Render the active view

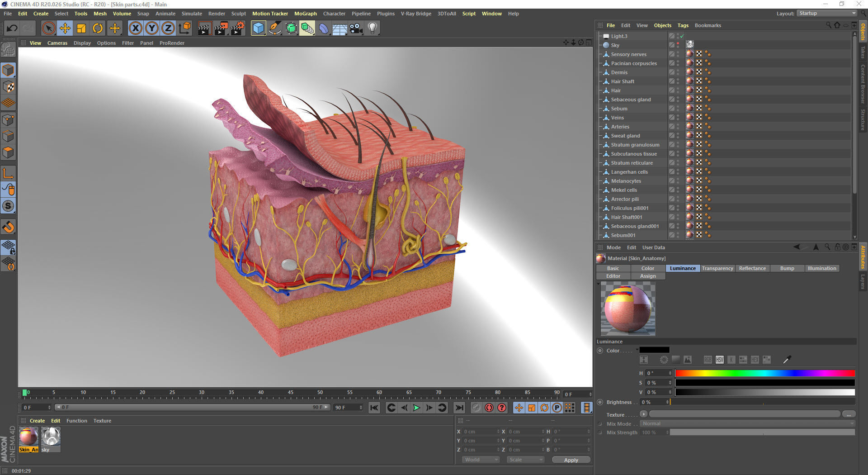tap(204, 28)
